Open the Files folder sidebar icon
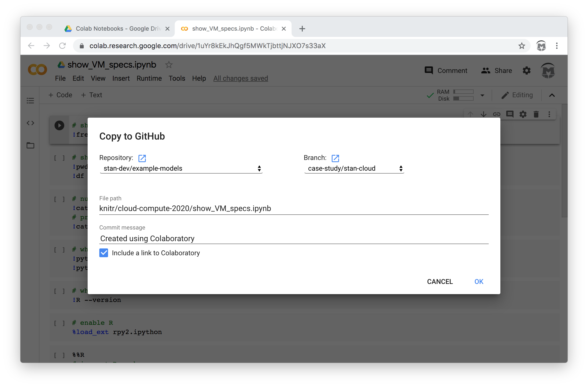The image size is (588, 387). pyautogui.click(x=30, y=145)
